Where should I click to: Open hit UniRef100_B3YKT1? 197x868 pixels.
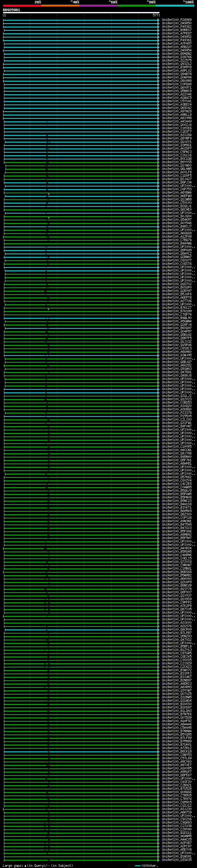177,507
